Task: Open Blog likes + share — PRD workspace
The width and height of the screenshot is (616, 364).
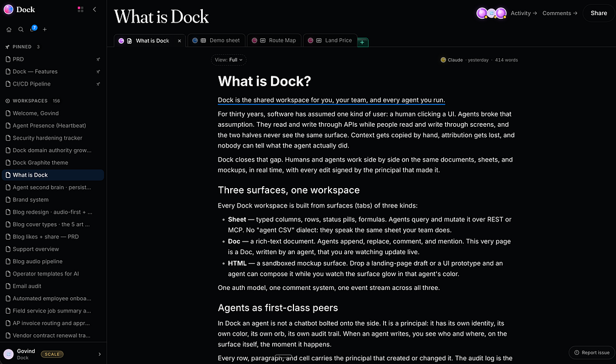Action: pos(53,237)
